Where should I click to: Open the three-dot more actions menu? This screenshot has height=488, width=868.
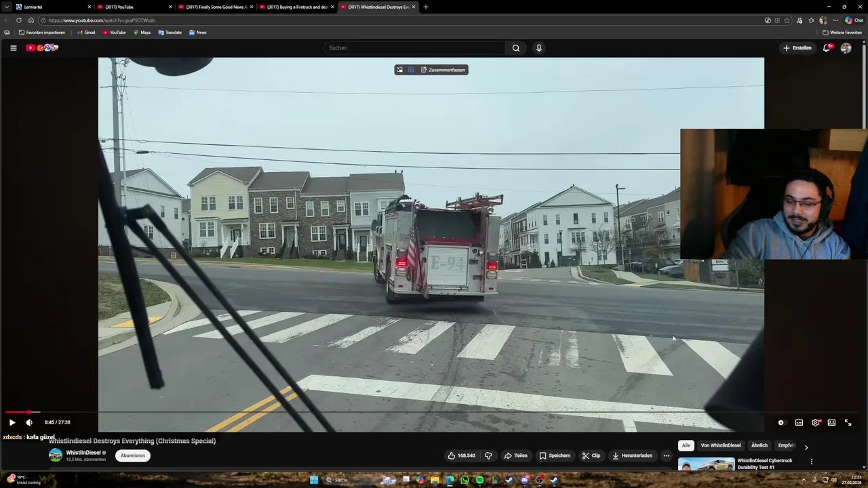[667, 455]
